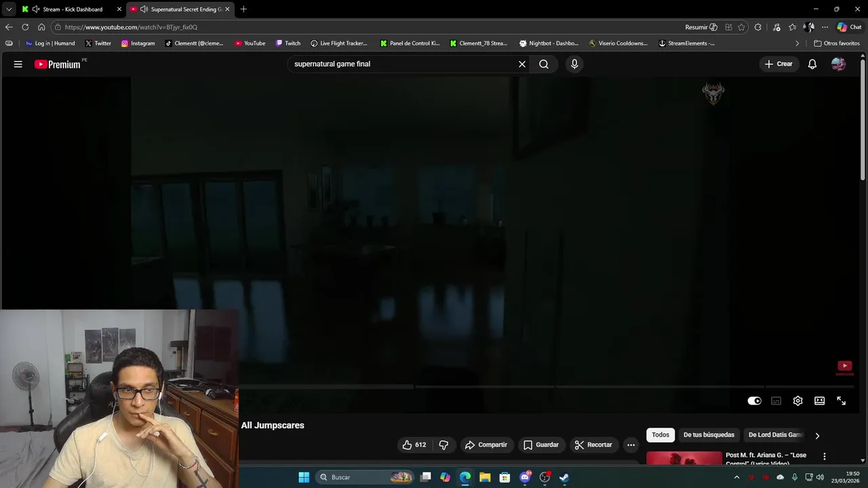Open more actions ellipsis beside Recortar
868x488 pixels.
pyautogui.click(x=631, y=445)
